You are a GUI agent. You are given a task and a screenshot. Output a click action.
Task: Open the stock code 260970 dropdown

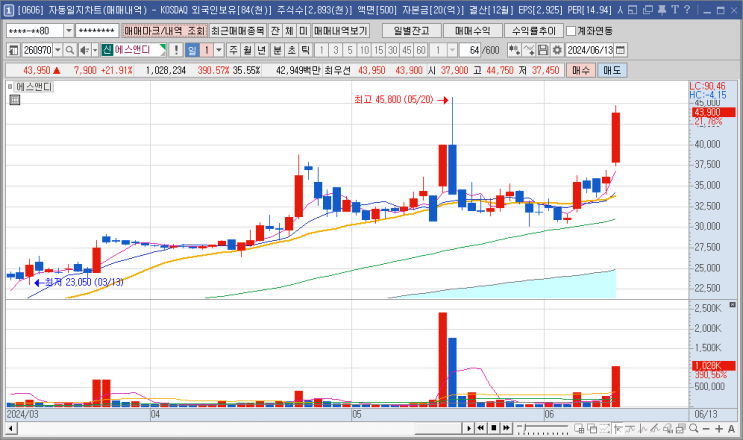click(x=58, y=50)
